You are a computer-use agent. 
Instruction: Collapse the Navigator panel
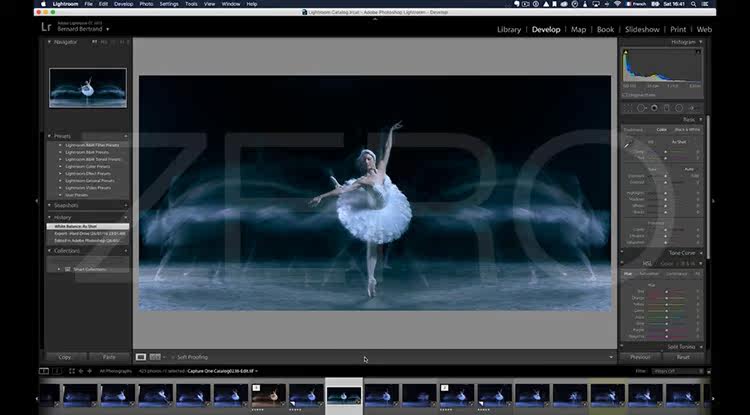coord(49,42)
